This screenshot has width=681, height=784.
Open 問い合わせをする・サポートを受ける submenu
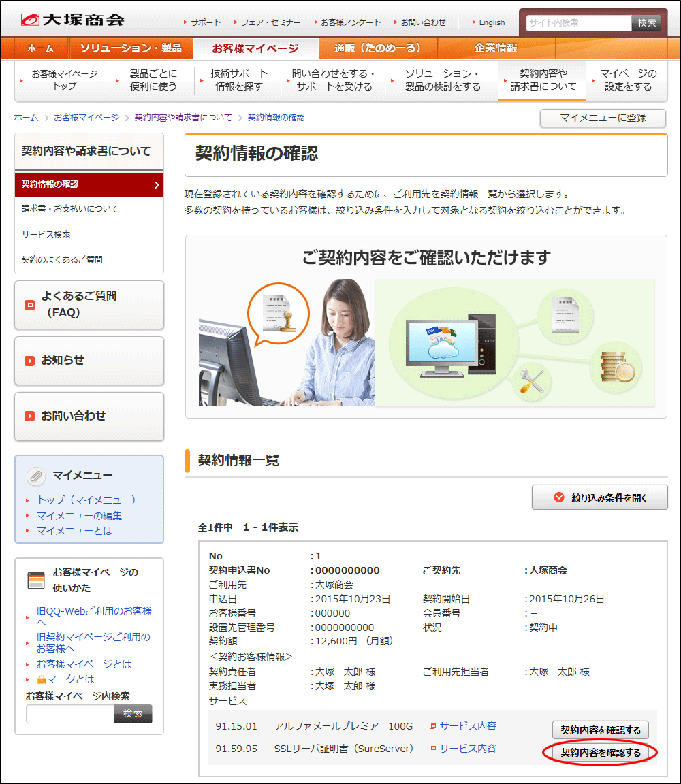click(333, 80)
